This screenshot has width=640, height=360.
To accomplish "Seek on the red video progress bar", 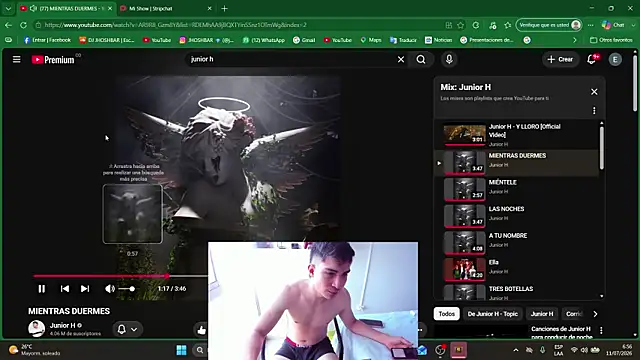I will tap(120, 276).
